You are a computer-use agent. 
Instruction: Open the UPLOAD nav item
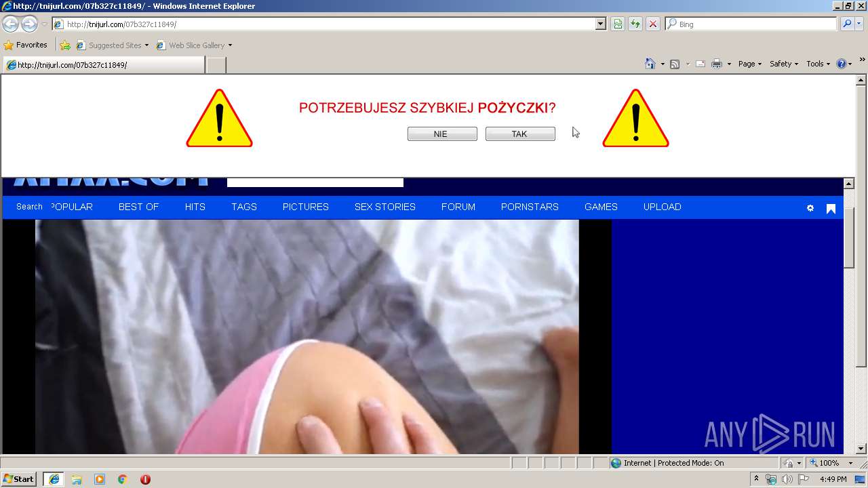(x=663, y=207)
